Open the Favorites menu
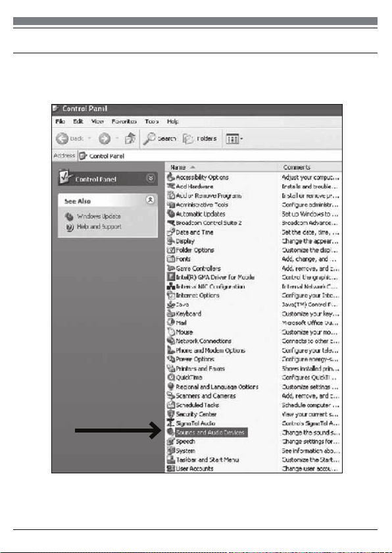 tap(124, 121)
